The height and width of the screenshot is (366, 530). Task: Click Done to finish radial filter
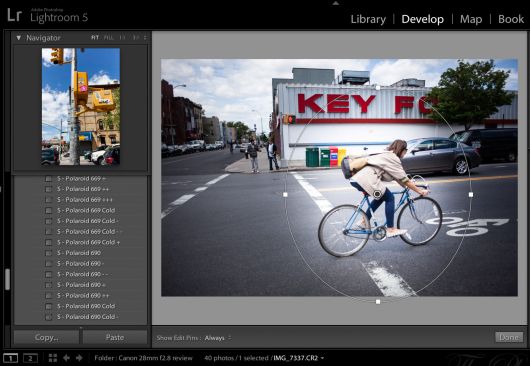(x=509, y=337)
